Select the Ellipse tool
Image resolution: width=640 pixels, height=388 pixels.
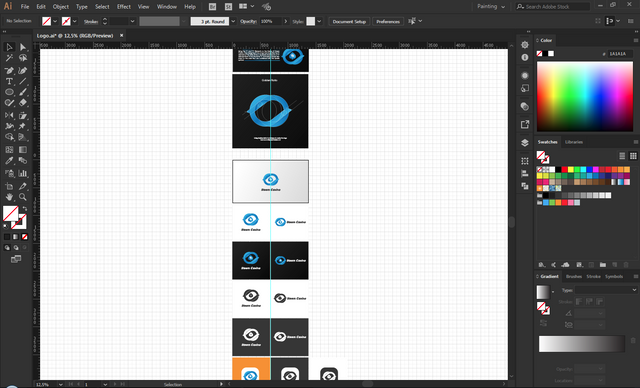coord(9,92)
